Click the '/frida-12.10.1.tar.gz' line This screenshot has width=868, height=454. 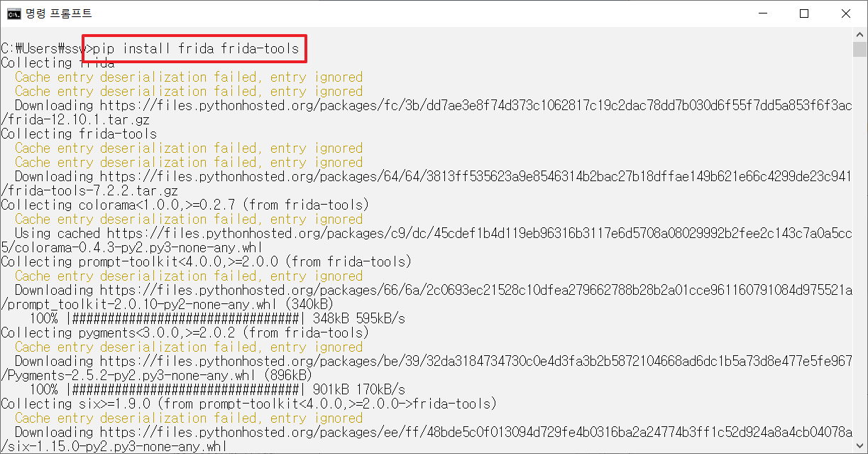(x=75, y=119)
